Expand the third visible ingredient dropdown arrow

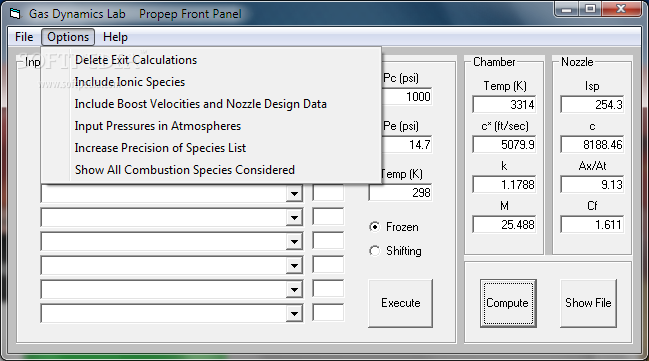tap(294, 241)
